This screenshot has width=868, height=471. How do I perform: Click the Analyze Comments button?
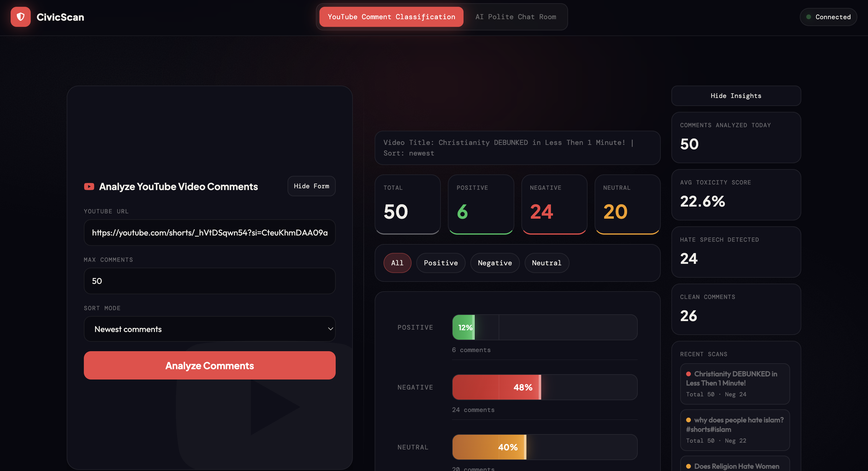click(x=210, y=366)
